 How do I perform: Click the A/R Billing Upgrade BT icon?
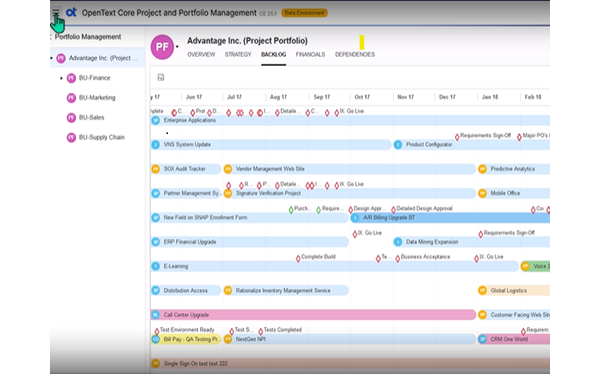tap(355, 217)
